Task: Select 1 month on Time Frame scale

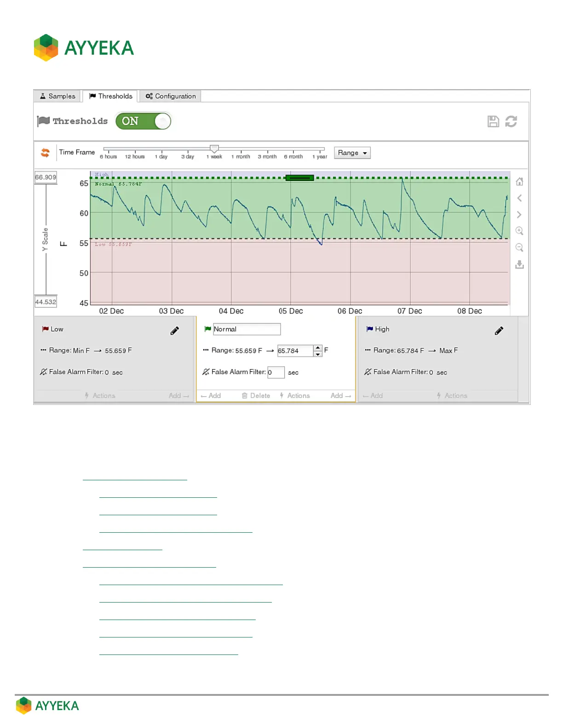Action: pos(241,157)
